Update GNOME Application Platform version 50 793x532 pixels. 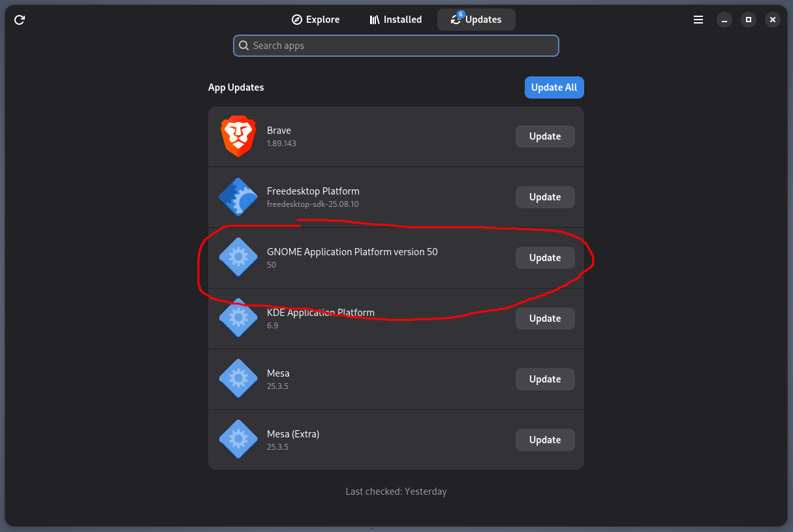click(545, 258)
